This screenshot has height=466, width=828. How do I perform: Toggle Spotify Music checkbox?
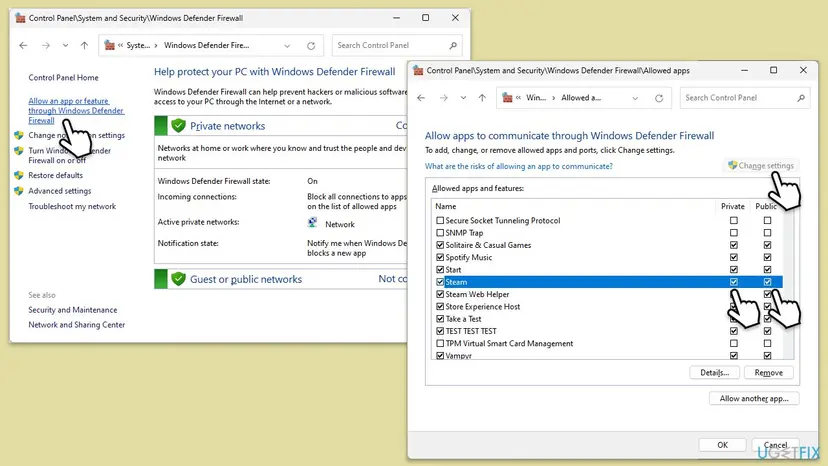pyautogui.click(x=440, y=257)
